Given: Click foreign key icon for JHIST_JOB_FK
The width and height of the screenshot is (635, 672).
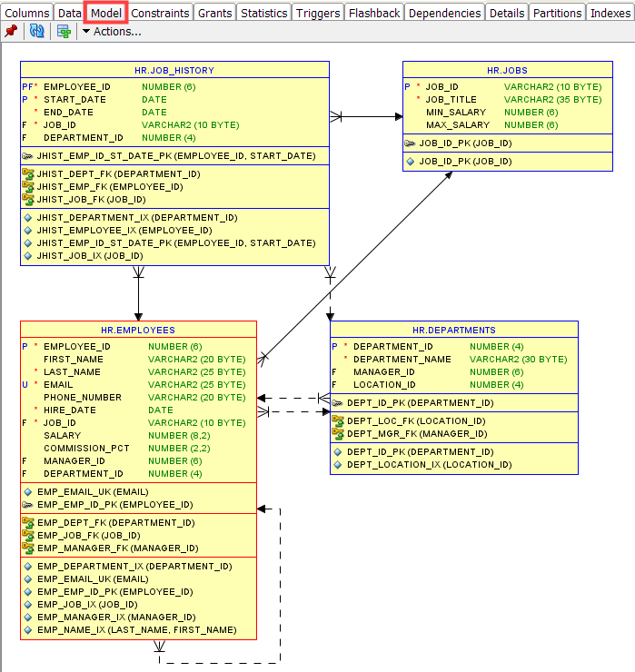Looking at the screenshot, I should point(28,199).
